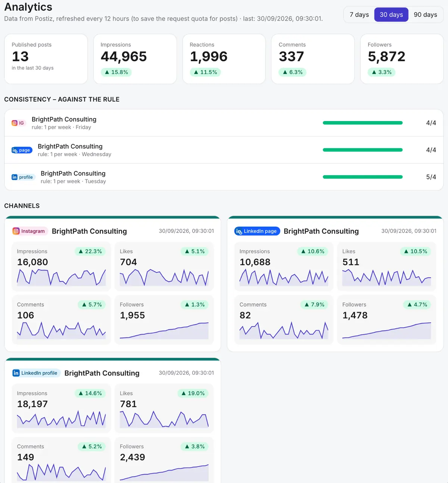The height and width of the screenshot is (483, 448).
Task: Click the LinkedIn page Wednesday progress bar
Action: click(363, 150)
